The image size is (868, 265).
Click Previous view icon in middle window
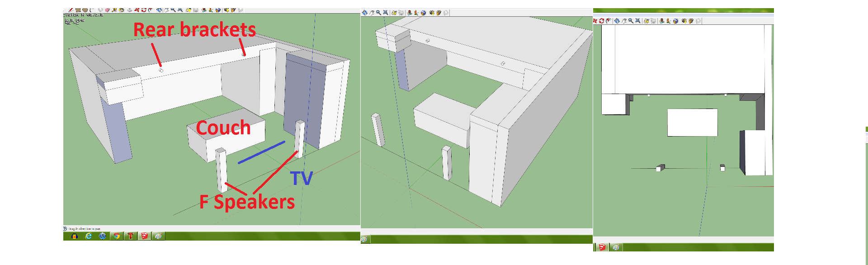[394, 13]
